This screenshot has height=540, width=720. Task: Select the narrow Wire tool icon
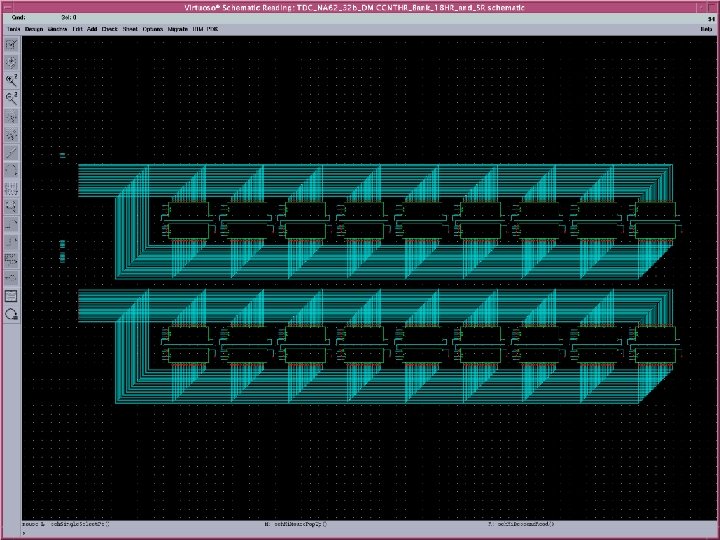[x=11, y=223]
